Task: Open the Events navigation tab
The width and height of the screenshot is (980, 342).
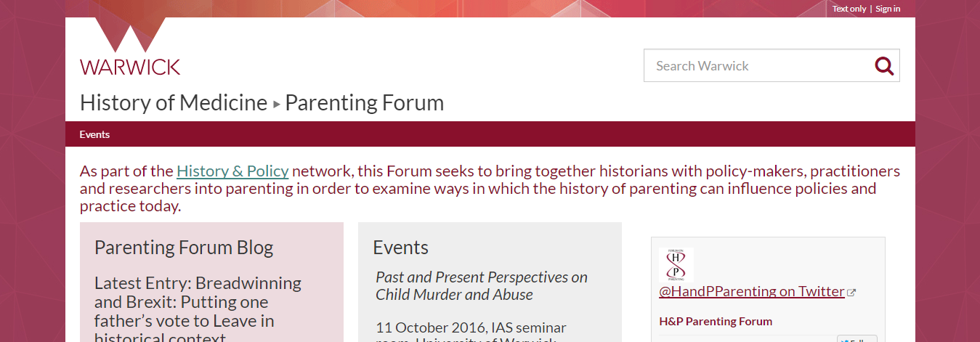Action: [94, 134]
